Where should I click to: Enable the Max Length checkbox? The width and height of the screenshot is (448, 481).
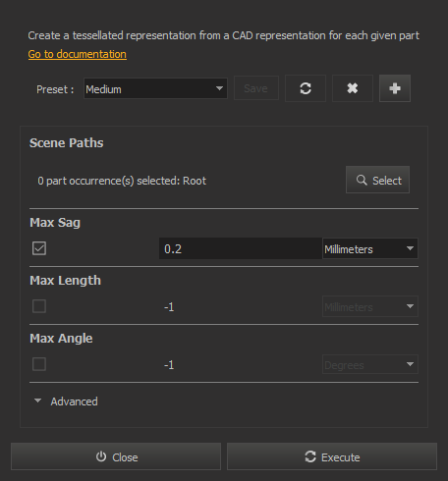coord(39,306)
